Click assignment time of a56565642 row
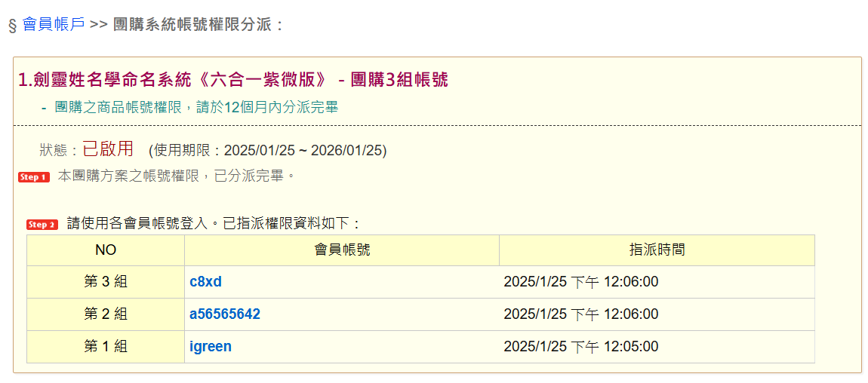The image size is (868, 383). click(x=580, y=314)
